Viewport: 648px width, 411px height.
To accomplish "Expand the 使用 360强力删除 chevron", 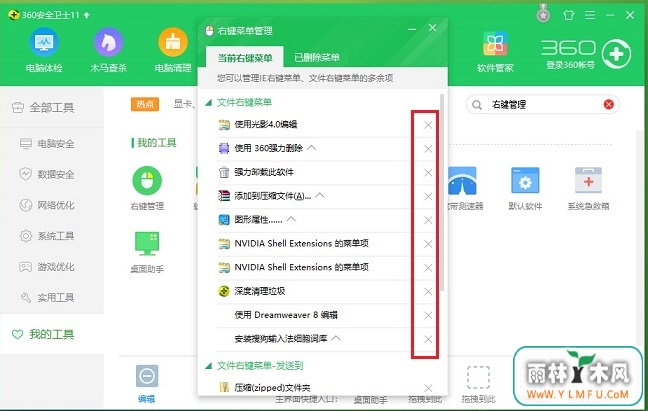I will point(312,147).
